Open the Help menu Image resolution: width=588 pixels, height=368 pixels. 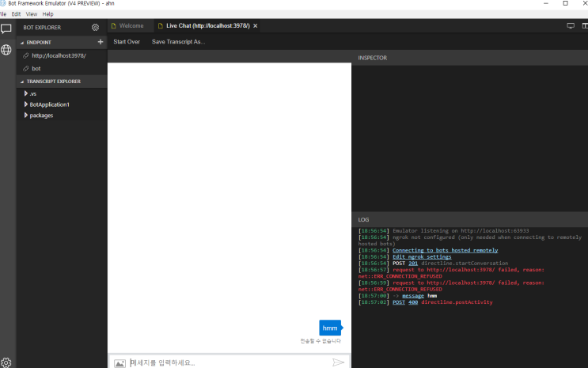(x=48, y=14)
